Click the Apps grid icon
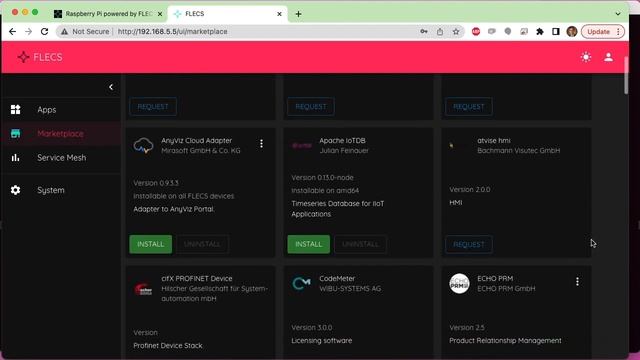Viewport: 640px width, 360px height. pyautogui.click(x=16, y=109)
